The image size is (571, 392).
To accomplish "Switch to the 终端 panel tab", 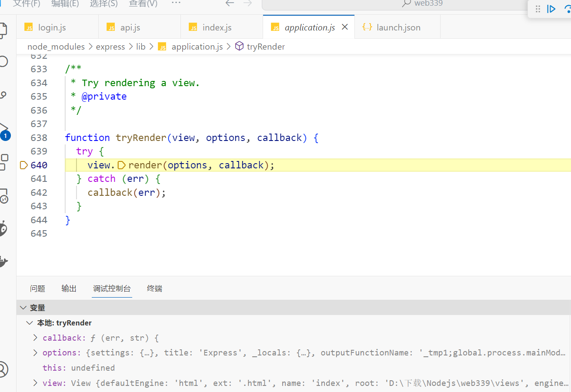I will click(155, 288).
